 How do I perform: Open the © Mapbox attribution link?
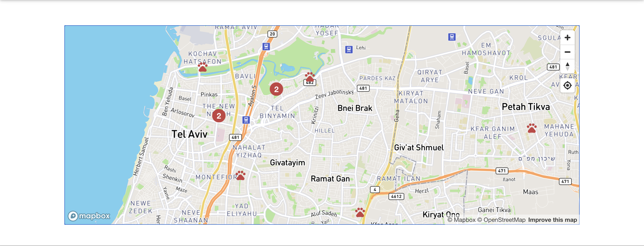[x=461, y=220]
